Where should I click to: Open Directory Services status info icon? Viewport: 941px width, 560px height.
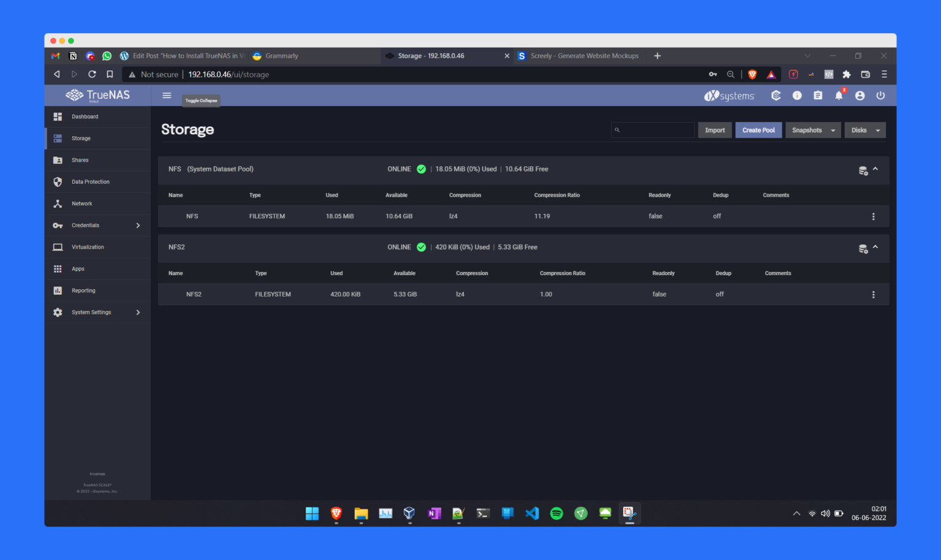pos(797,96)
